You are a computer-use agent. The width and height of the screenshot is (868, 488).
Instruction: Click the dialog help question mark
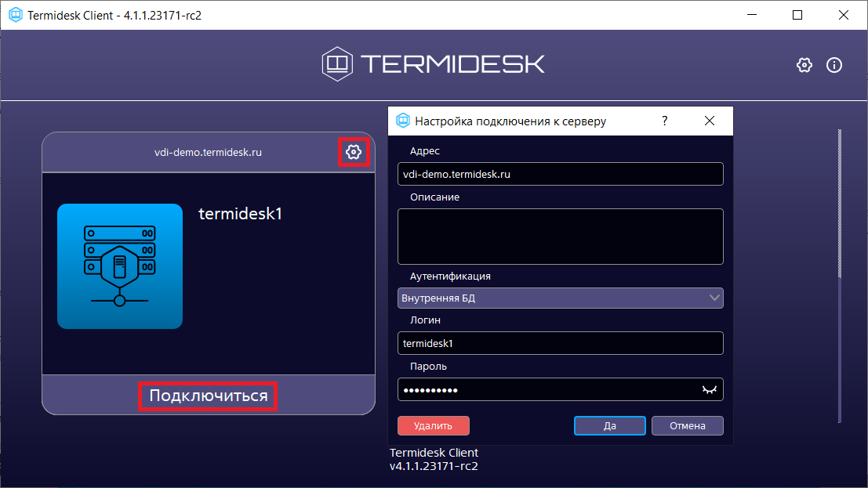click(x=665, y=121)
